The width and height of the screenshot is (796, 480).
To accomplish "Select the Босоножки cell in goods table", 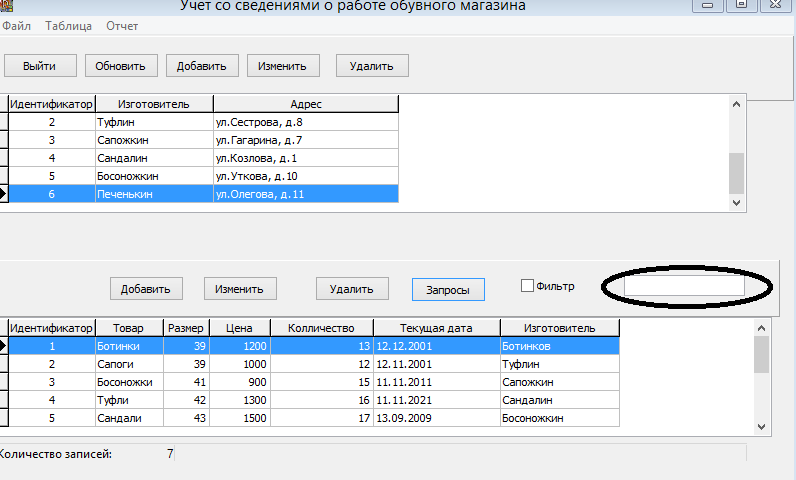I will pyautogui.click(x=129, y=382).
